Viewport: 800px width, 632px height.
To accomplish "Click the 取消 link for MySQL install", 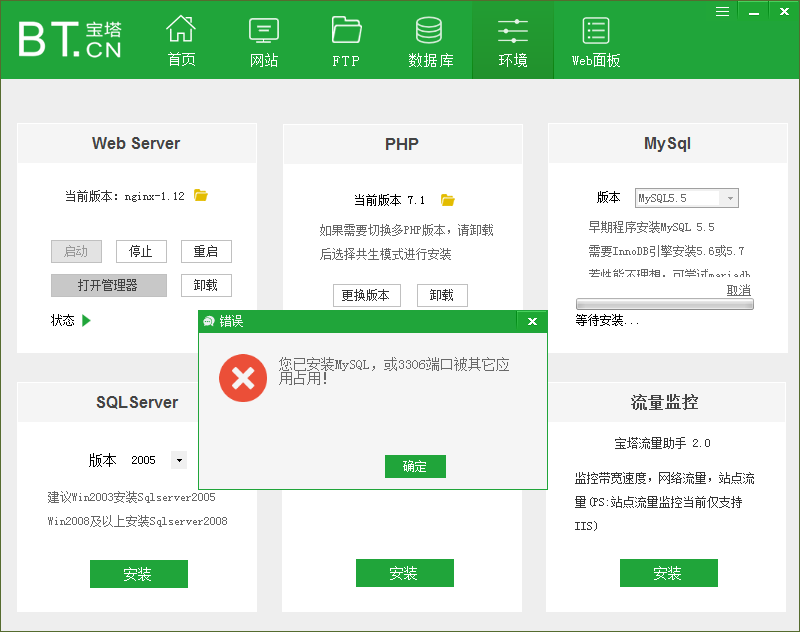I will click(x=738, y=290).
